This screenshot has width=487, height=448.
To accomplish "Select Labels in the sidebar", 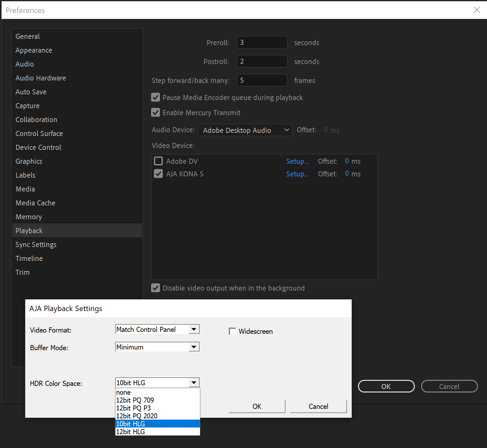I will coord(77,175).
